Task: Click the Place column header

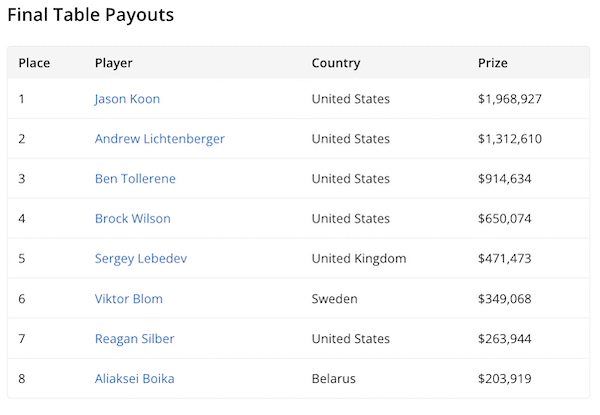Action: [34, 63]
